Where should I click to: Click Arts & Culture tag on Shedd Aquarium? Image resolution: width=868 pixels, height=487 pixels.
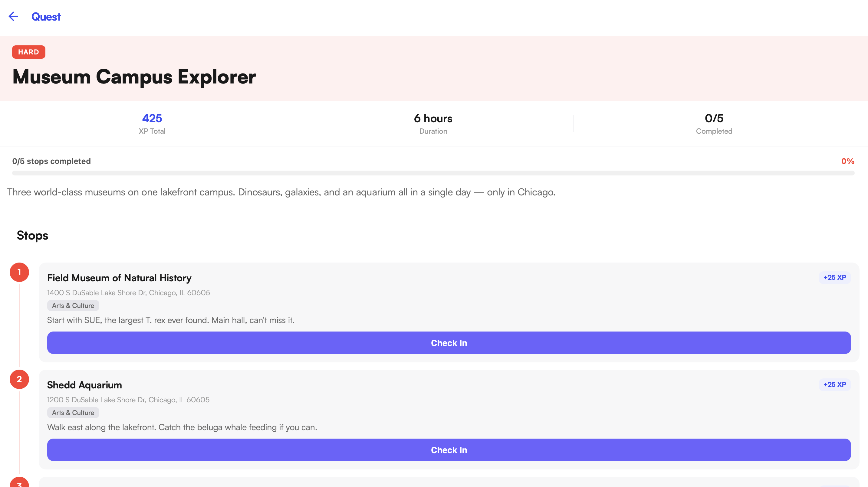click(73, 413)
